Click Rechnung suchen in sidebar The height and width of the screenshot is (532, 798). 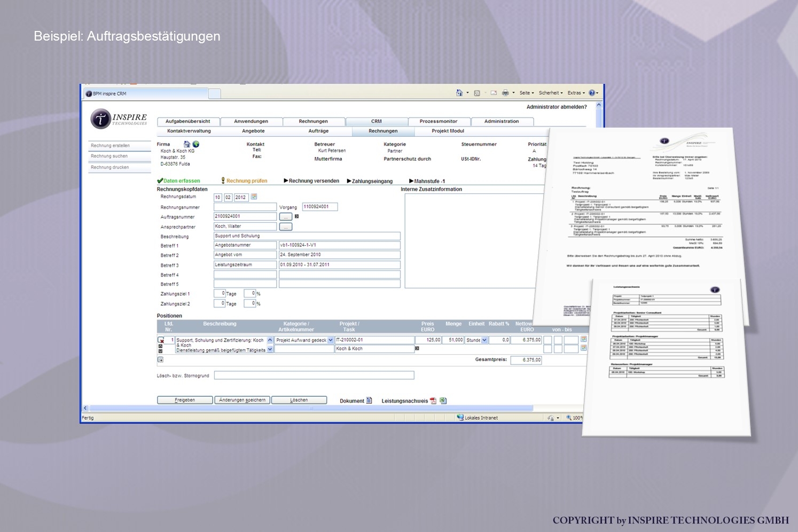pyautogui.click(x=109, y=156)
